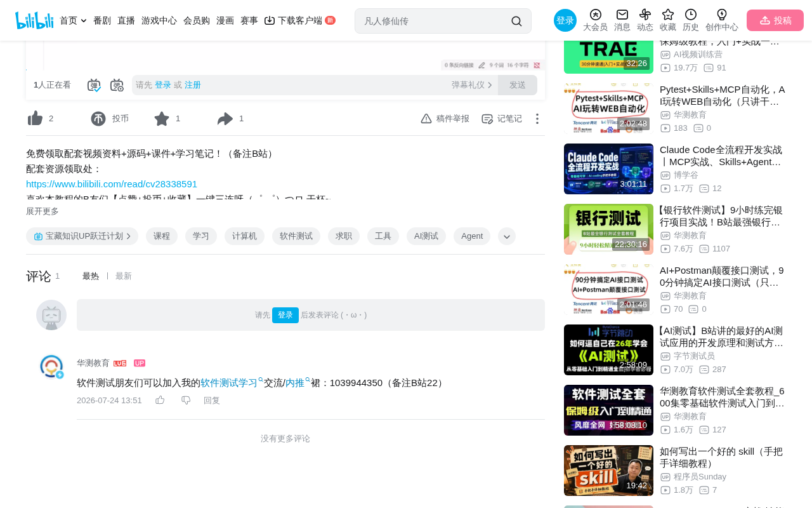Select the Agent tag
The height and width of the screenshot is (508, 812).
point(472,236)
